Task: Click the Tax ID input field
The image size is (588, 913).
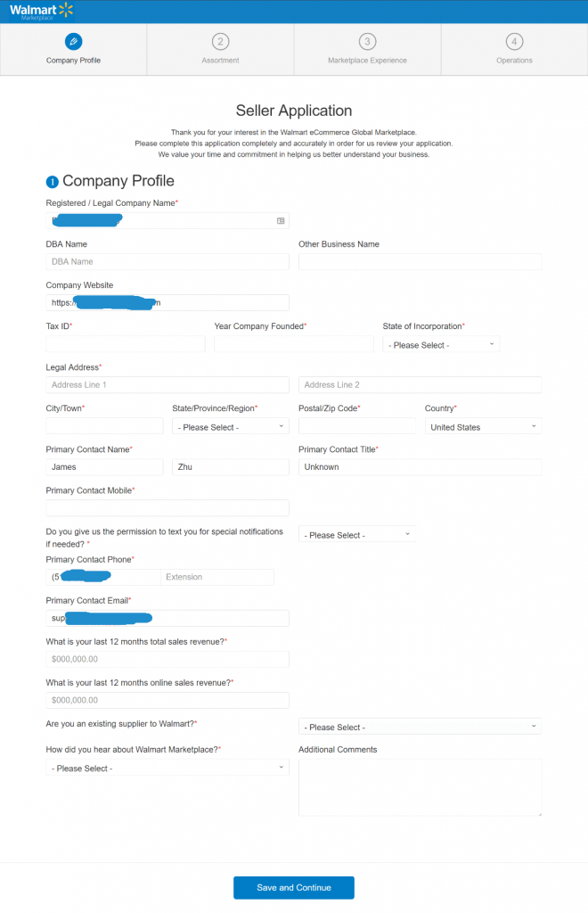Action: point(126,344)
